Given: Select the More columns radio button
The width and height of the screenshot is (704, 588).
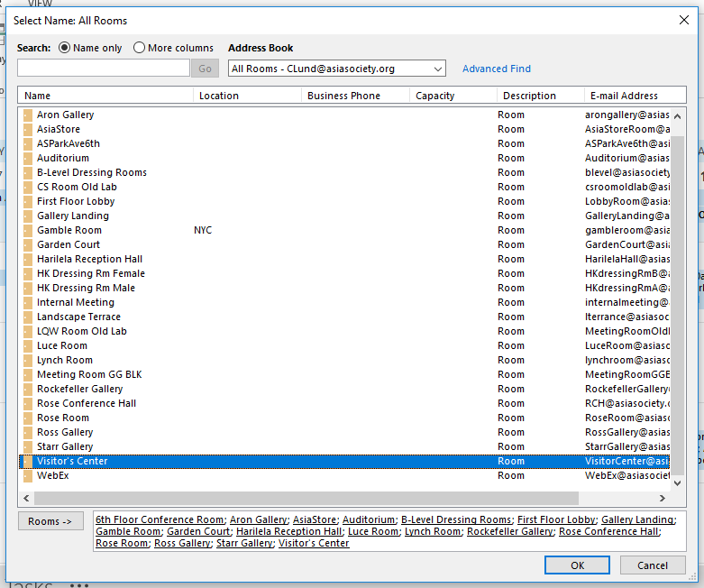Looking at the screenshot, I should click(x=140, y=48).
